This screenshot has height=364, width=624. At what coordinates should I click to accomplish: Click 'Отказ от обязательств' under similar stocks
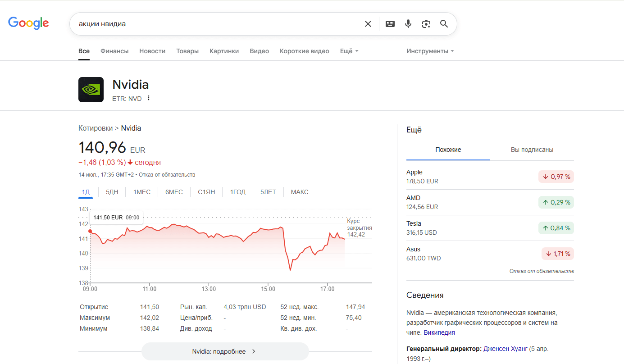click(x=542, y=271)
